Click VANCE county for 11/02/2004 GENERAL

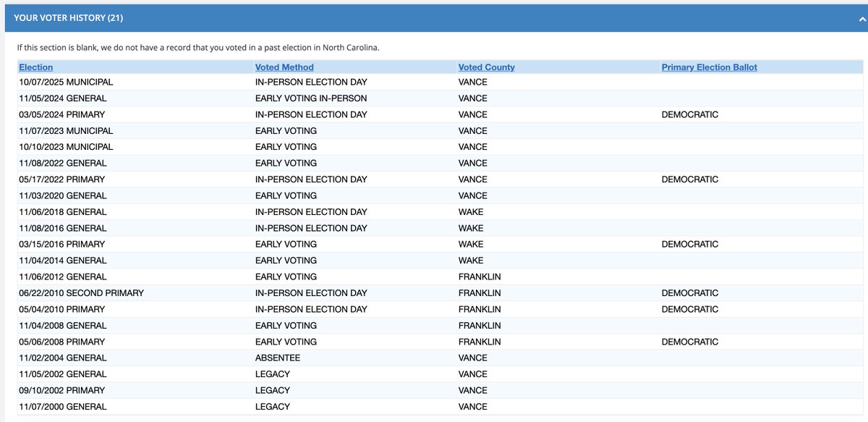click(x=473, y=358)
